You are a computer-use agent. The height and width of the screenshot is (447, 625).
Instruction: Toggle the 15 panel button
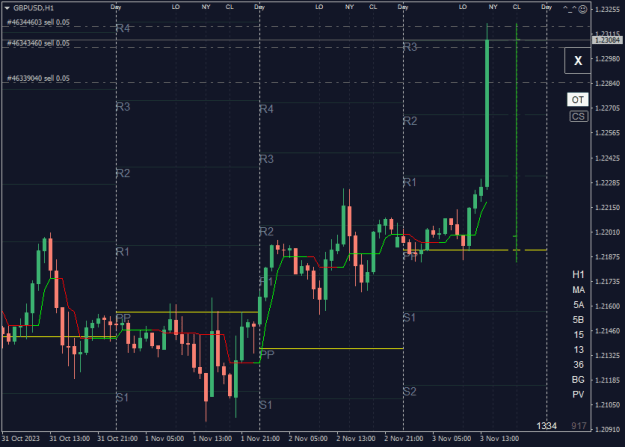(578, 335)
